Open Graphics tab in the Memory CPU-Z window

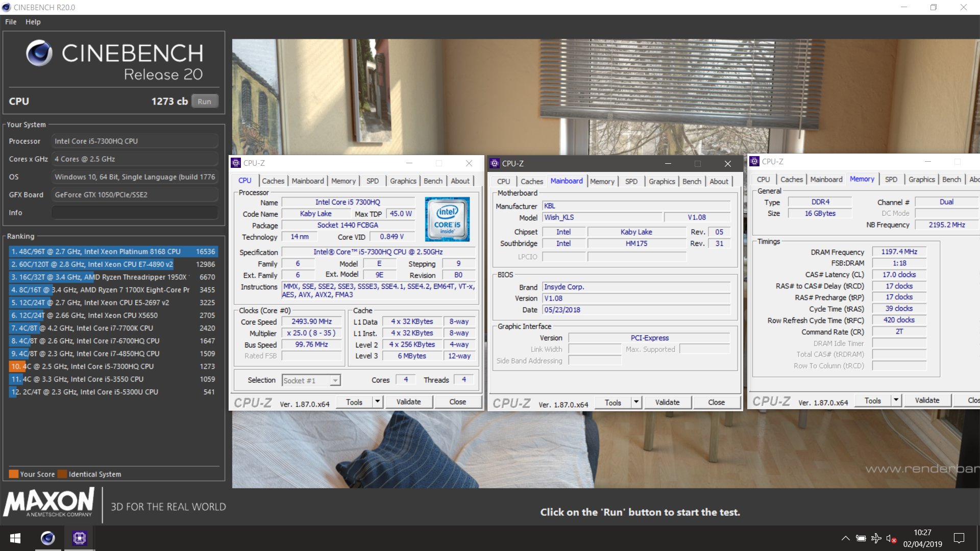[921, 179]
